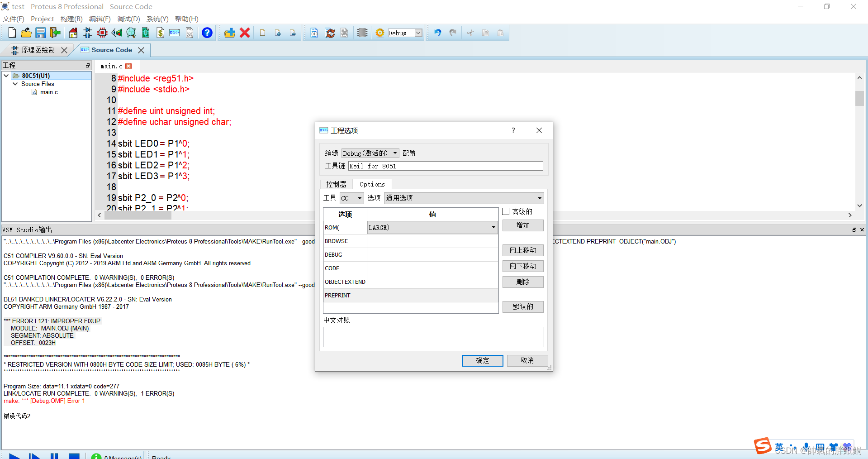The image size is (868, 459).
Task: Click the 删除 button
Action: 523,282
